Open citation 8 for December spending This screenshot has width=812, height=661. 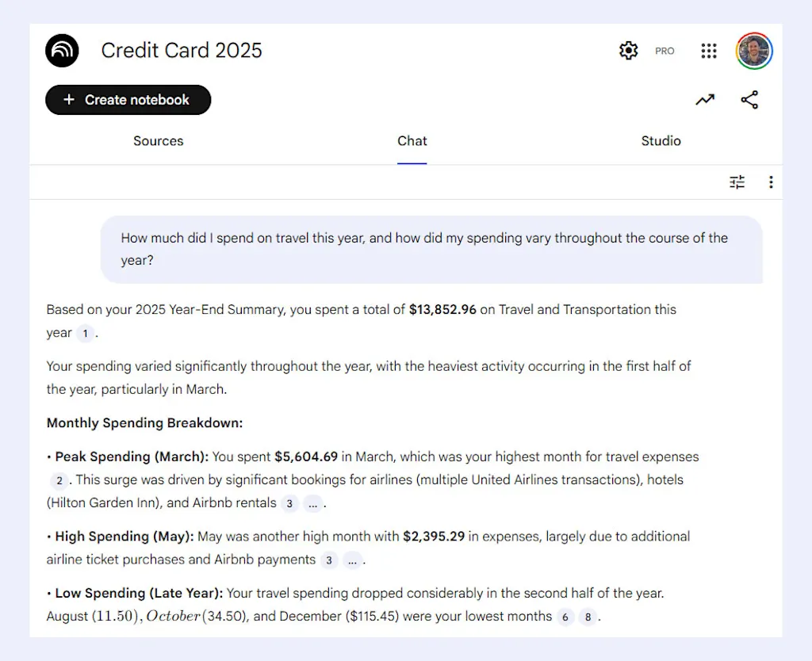click(x=586, y=617)
